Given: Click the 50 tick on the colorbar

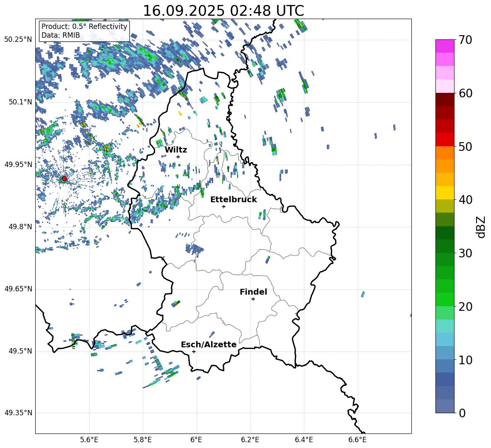Looking at the screenshot, I should coord(465,147).
